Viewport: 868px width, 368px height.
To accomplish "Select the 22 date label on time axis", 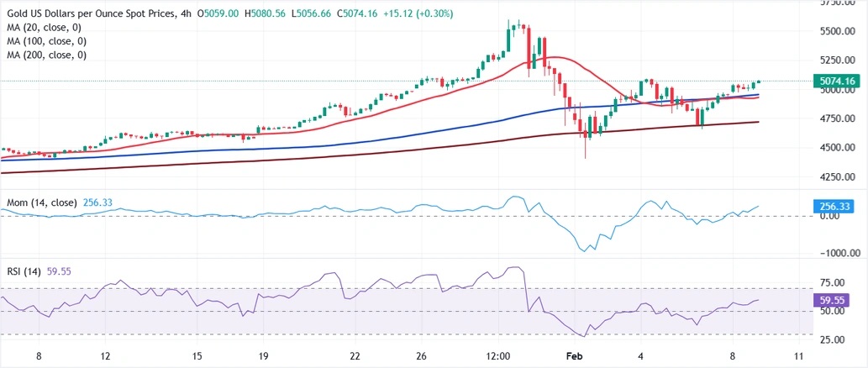I will [x=356, y=356].
